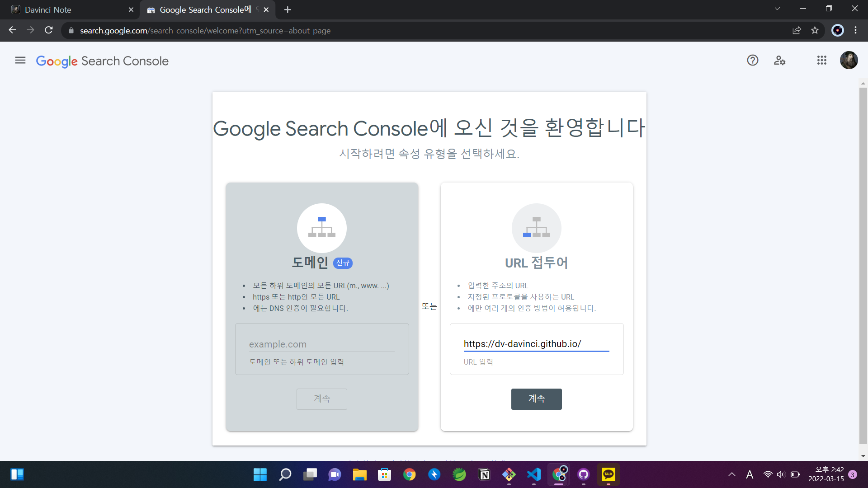The width and height of the screenshot is (868, 488).
Task: Click the Google account profile avatar
Action: click(x=849, y=60)
